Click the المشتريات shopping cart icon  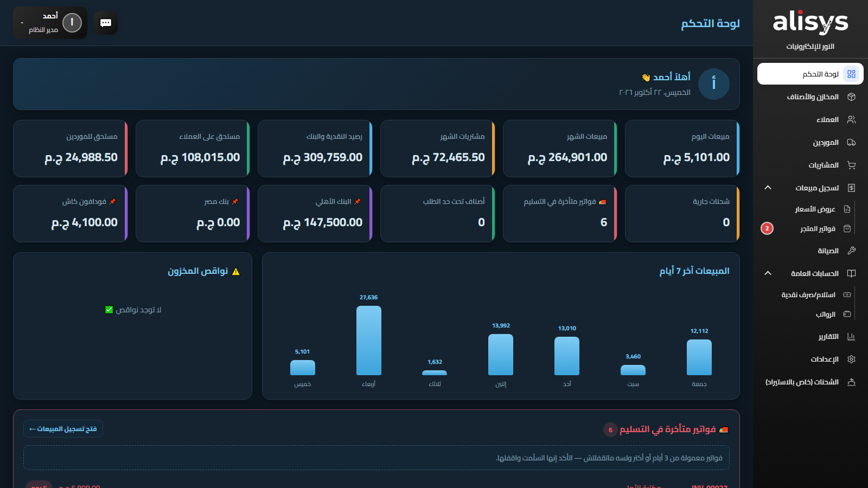tap(851, 165)
